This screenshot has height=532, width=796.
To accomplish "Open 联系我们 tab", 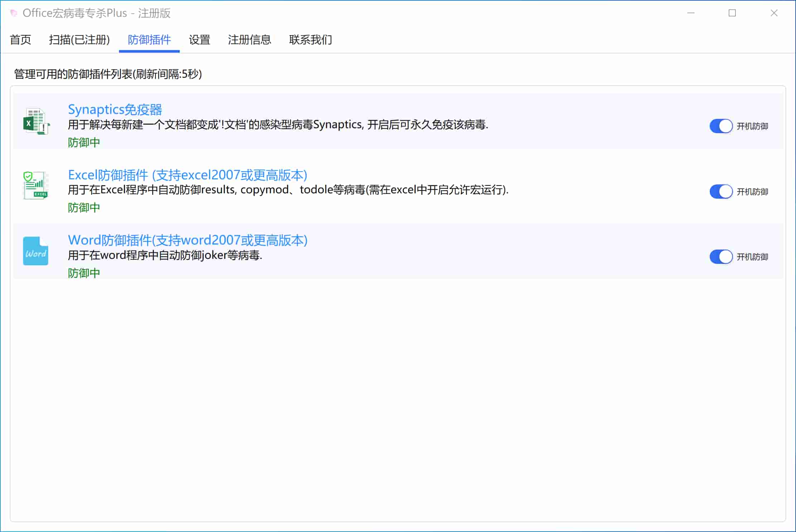I will coord(310,40).
